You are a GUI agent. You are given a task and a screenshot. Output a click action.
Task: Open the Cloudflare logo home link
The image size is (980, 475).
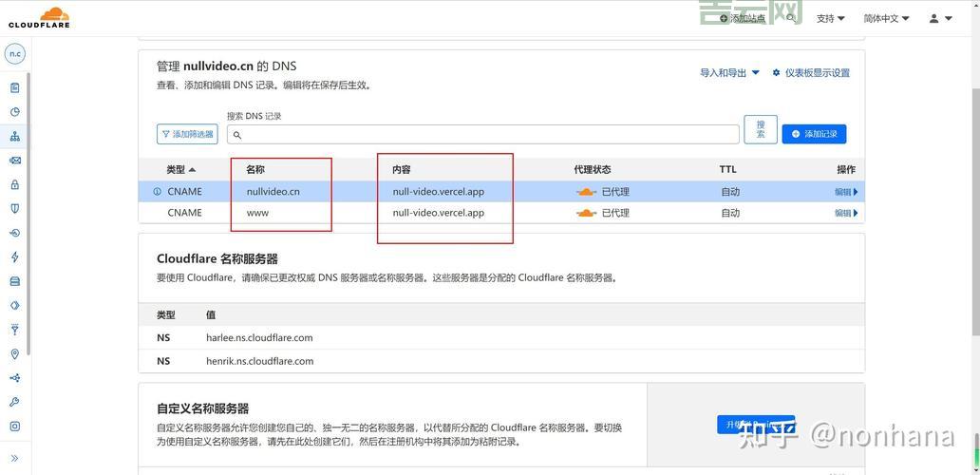tap(39, 17)
